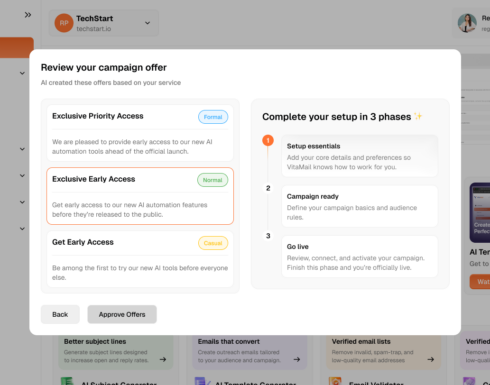490x385 pixels.
Task: Click the sparkle icon beside setup heading
Action: (418, 116)
